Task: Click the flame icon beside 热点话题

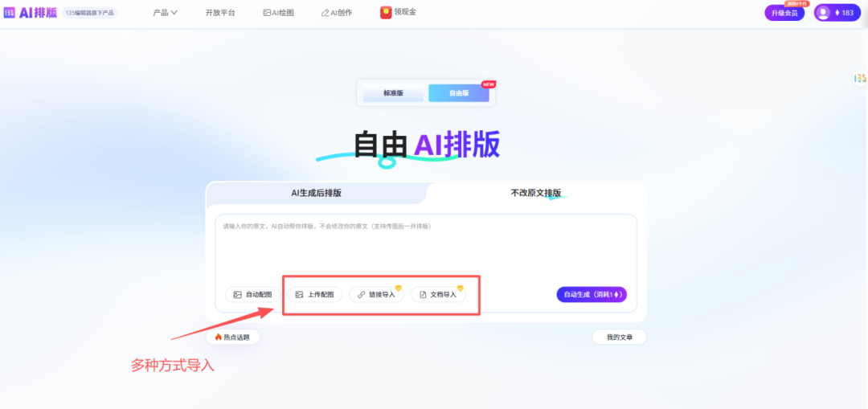Action: tap(218, 337)
